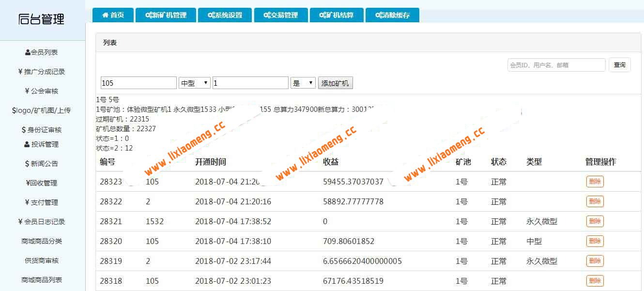Click the person icon next to 会员列表
The height and width of the screenshot is (291, 644).
28,52
